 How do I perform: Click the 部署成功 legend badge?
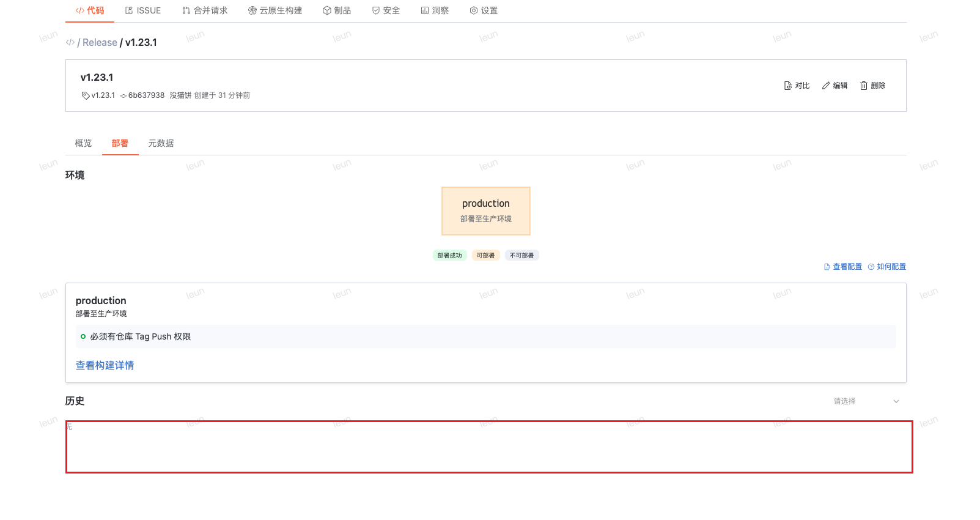450,255
